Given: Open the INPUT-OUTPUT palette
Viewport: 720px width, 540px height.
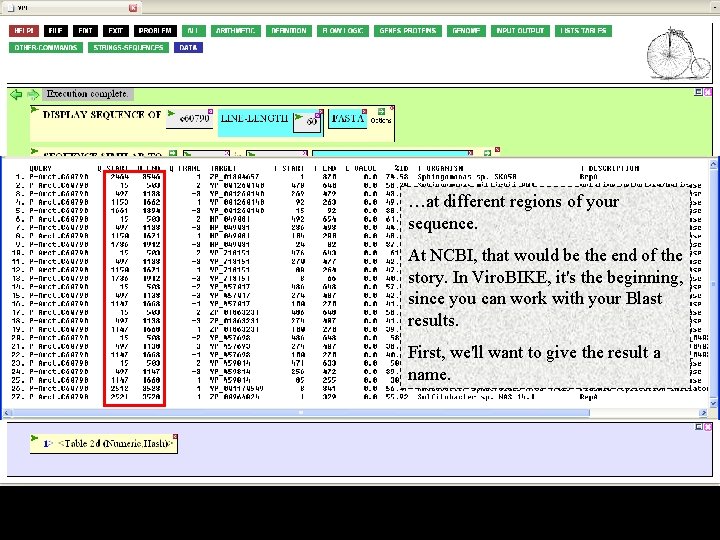Looking at the screenshot, I should 520,31.
